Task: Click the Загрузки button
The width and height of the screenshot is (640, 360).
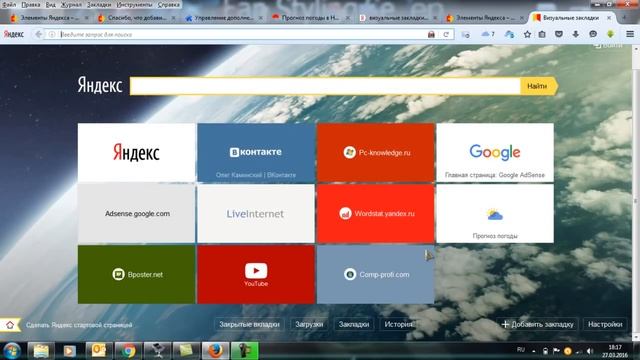Action: point(309,324)
